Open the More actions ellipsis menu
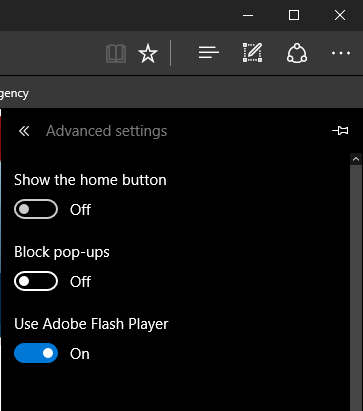 [x=341, y=53]
